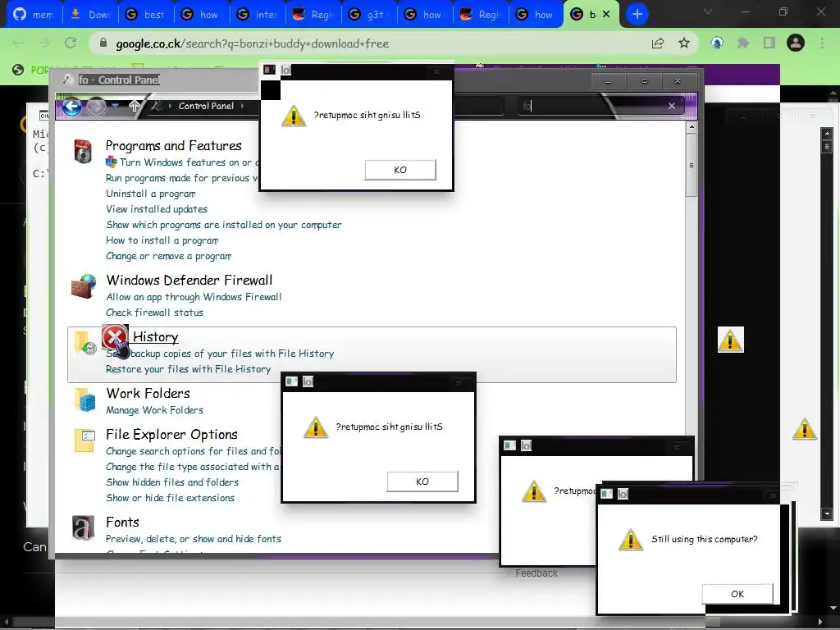840x630 pixels.
Task: Open a new Chrome tab
Action: pyautogui.click(x=637, y=14)
